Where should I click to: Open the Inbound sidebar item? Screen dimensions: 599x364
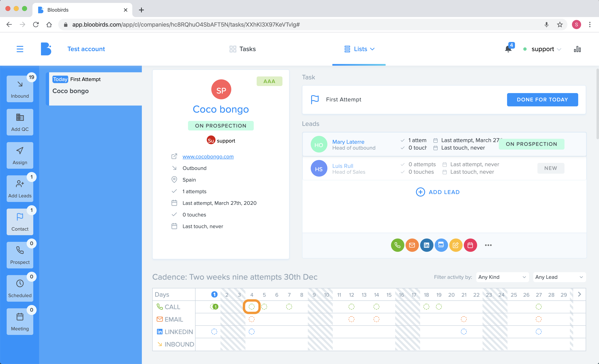[x=20, y=89]
